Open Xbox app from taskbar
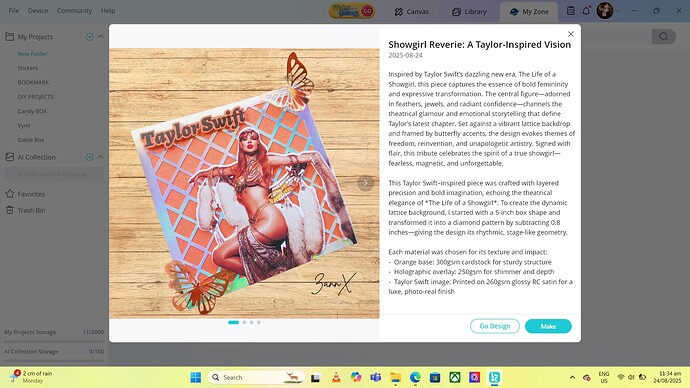Screen dimensions: 690x388 455,377
